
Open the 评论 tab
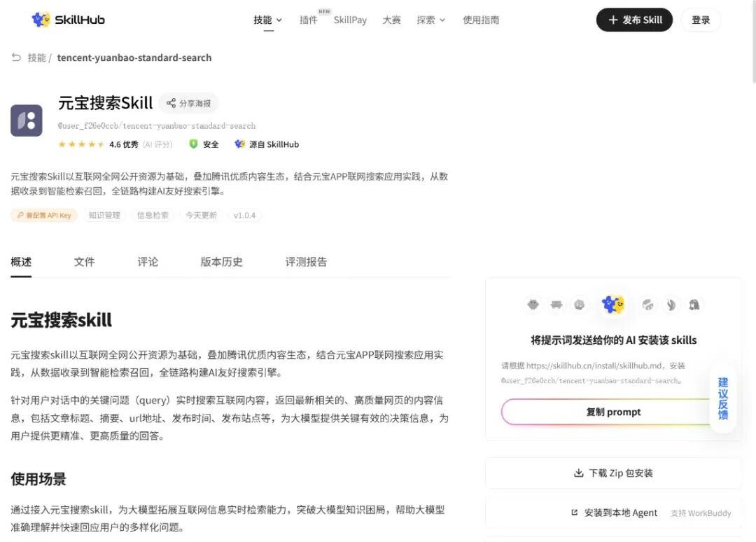click(148, 262)
